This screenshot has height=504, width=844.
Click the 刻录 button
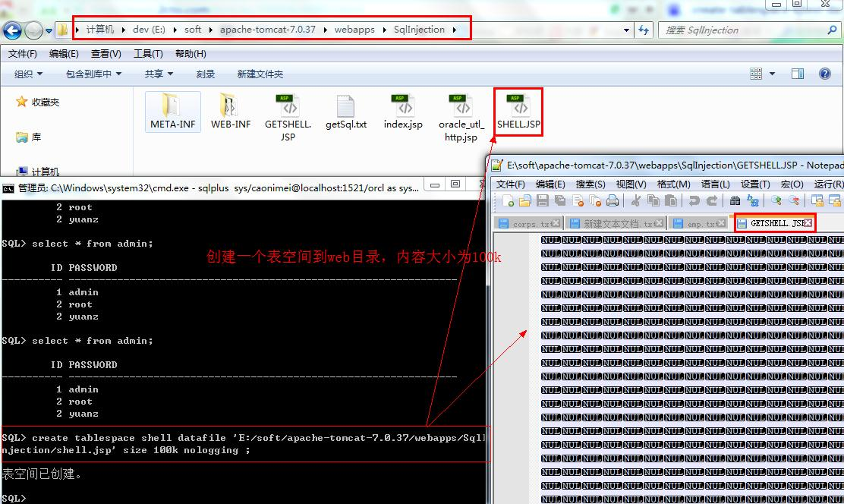pyautogui.click(x=206, y=74)
